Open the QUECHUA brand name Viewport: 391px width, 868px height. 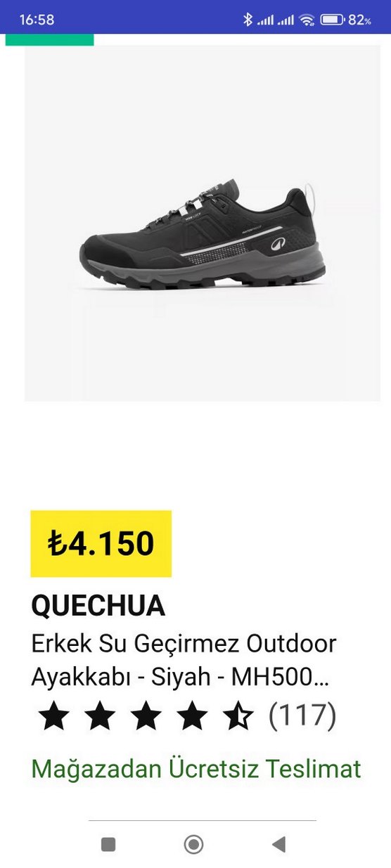pos(98,606)
